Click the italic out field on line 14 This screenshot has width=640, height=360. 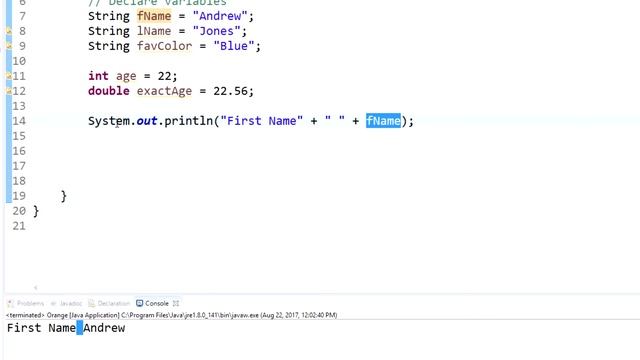tap(147, 121)
